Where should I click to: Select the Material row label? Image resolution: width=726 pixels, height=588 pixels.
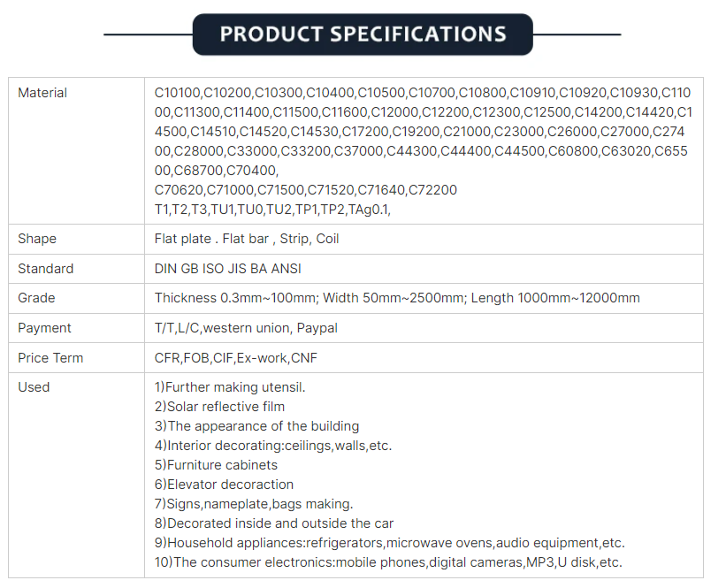pyautogui.click(x=42, y=93)
